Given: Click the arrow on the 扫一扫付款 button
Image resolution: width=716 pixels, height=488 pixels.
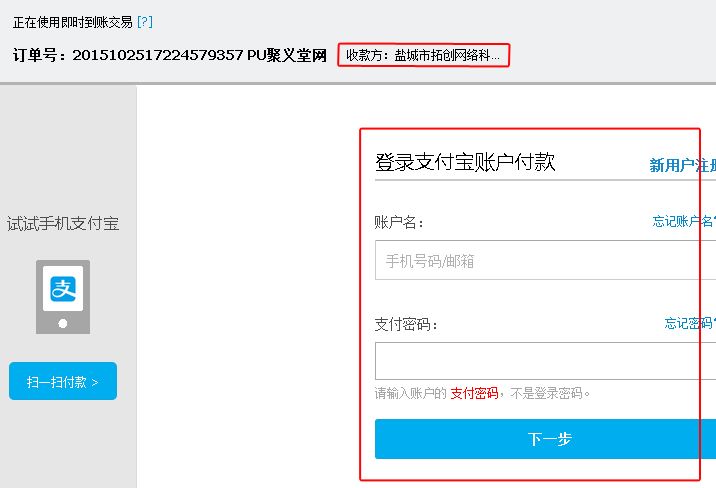Looking at the screenshot, I should pos(95,383).
